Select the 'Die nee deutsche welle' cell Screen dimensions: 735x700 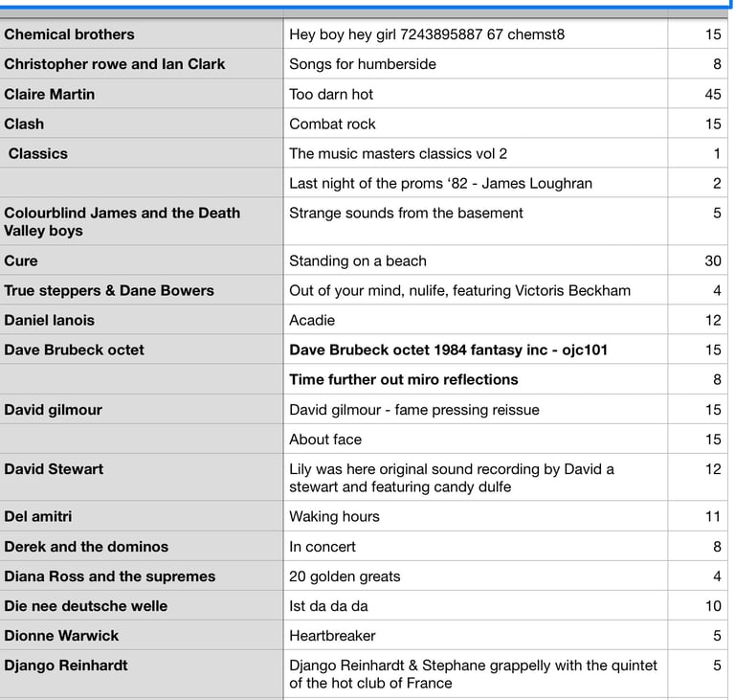pos(141,605)
